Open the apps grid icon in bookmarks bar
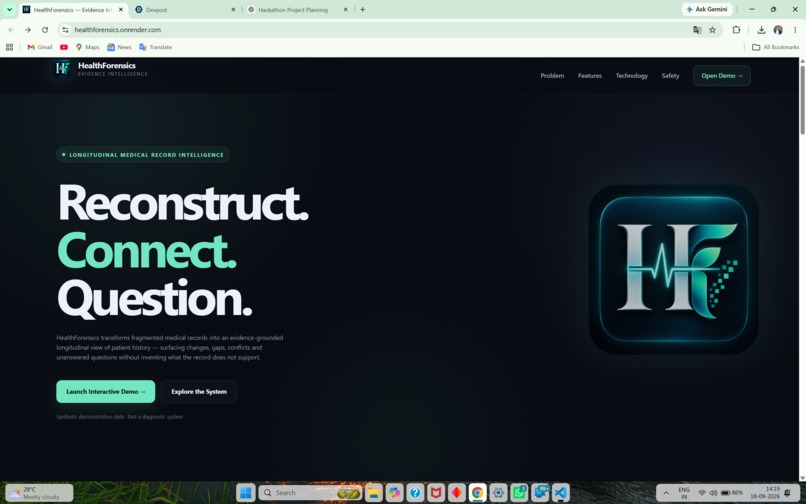 pos(9,47)
